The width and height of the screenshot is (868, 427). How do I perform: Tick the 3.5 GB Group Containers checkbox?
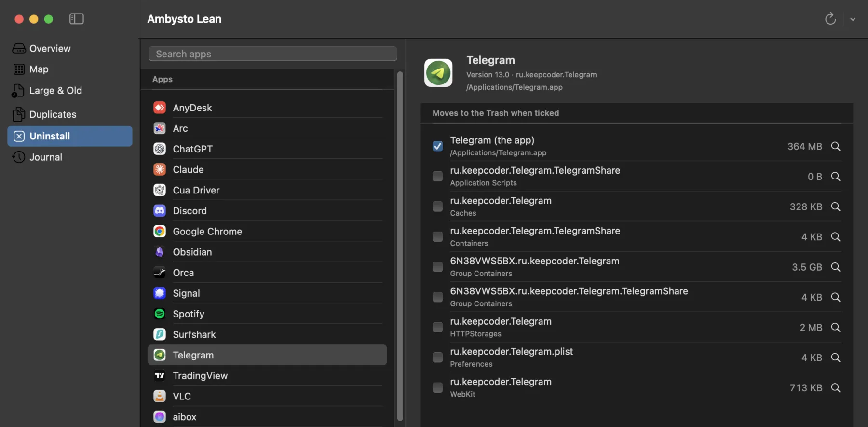(437, 267)
